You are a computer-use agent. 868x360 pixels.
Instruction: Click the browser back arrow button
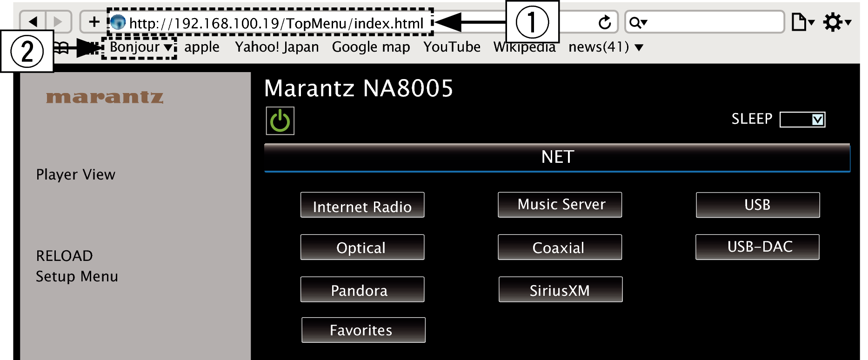(33, 21)
